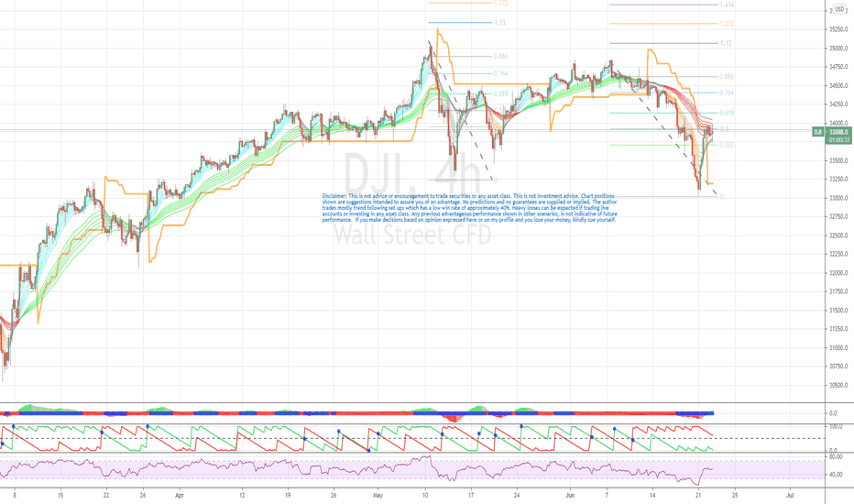Click the 32250.0 price axis label
The image size is (854, 504).
click(x=838, y=255)
